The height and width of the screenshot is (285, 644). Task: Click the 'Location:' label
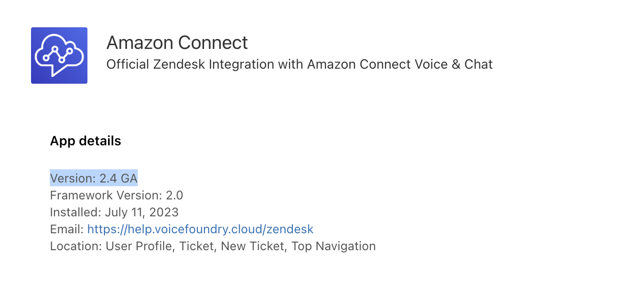click(x=76, y=246)
